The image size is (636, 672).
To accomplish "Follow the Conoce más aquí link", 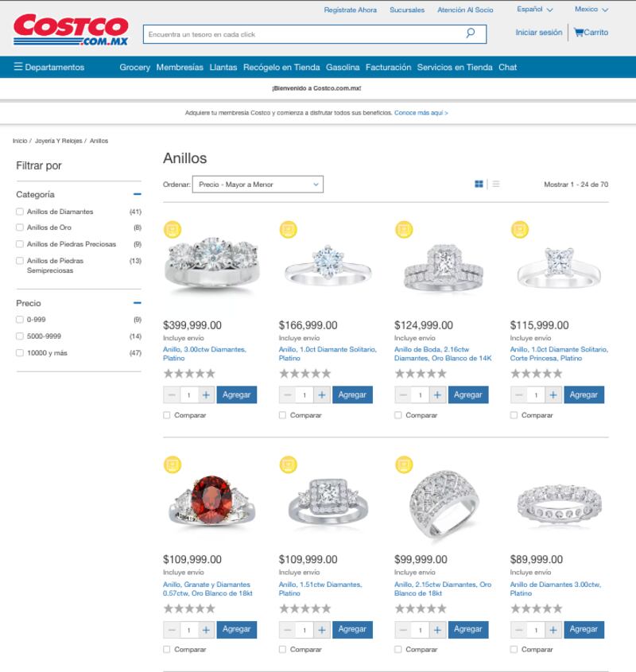I will [421, 113].
